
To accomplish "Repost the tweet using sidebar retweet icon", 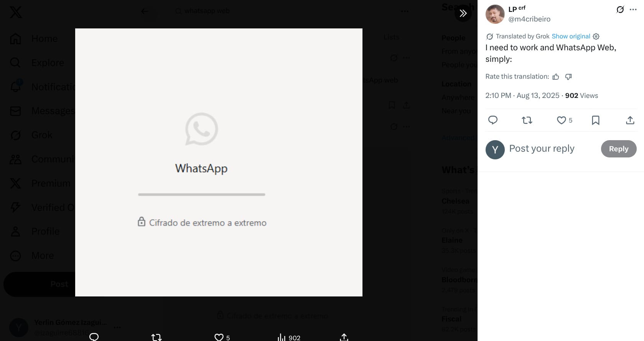I will click(x=527, y=120).
